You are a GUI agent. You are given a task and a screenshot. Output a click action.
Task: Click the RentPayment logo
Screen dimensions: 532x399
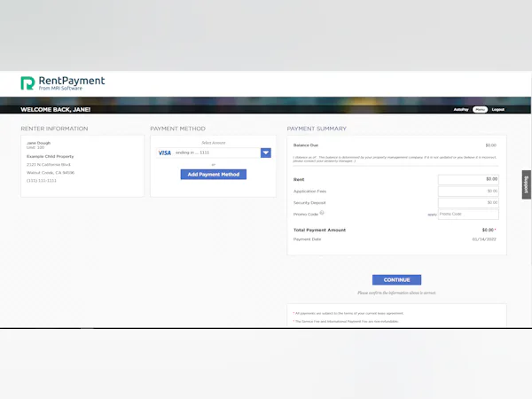pyautogui.click(x=63, y=83)
